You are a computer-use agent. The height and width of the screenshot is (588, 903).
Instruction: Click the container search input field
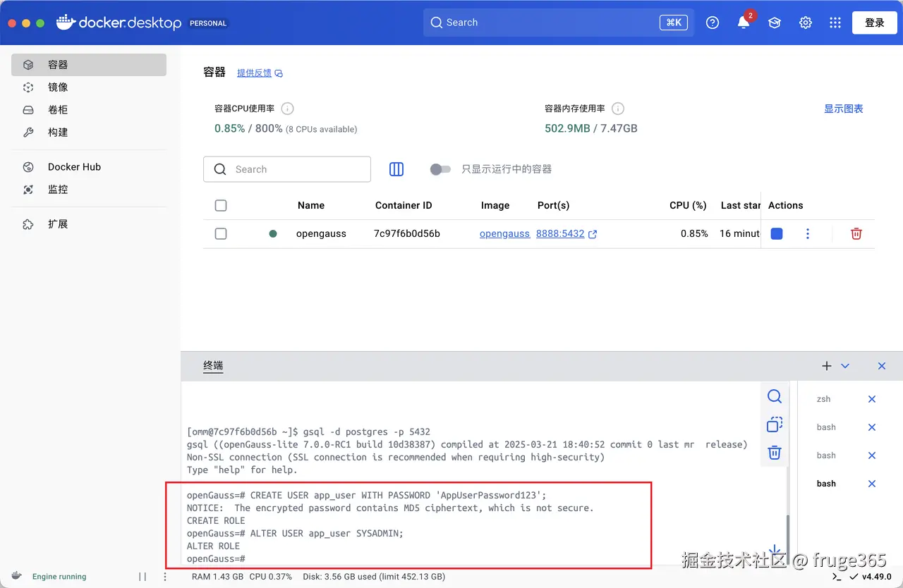(286, 169)
